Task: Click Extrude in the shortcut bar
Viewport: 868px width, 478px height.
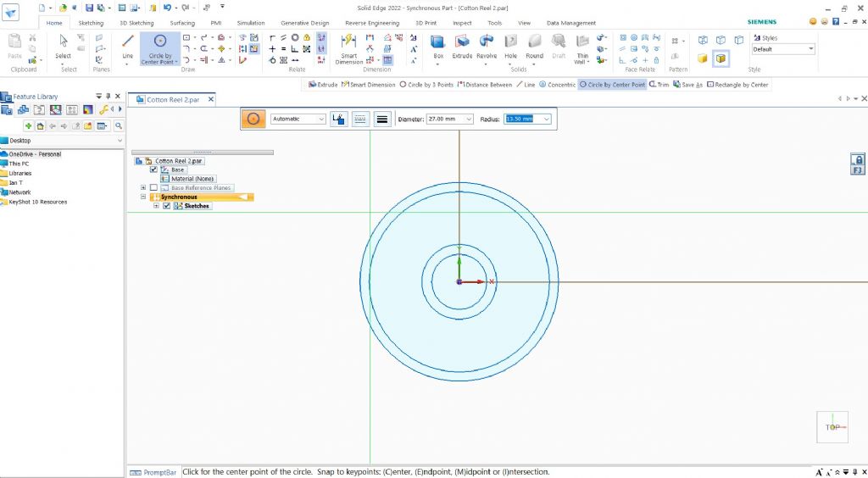Action: tap(323, 85)
